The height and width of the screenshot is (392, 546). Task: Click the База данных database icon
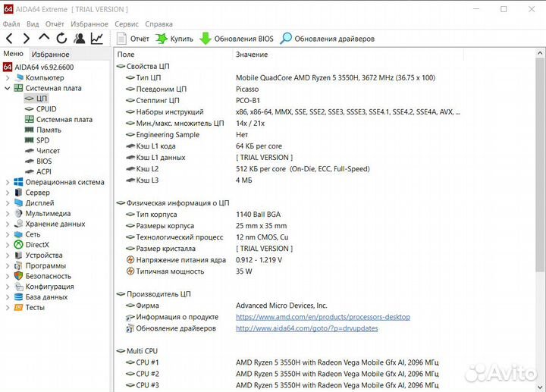[18, 297]
